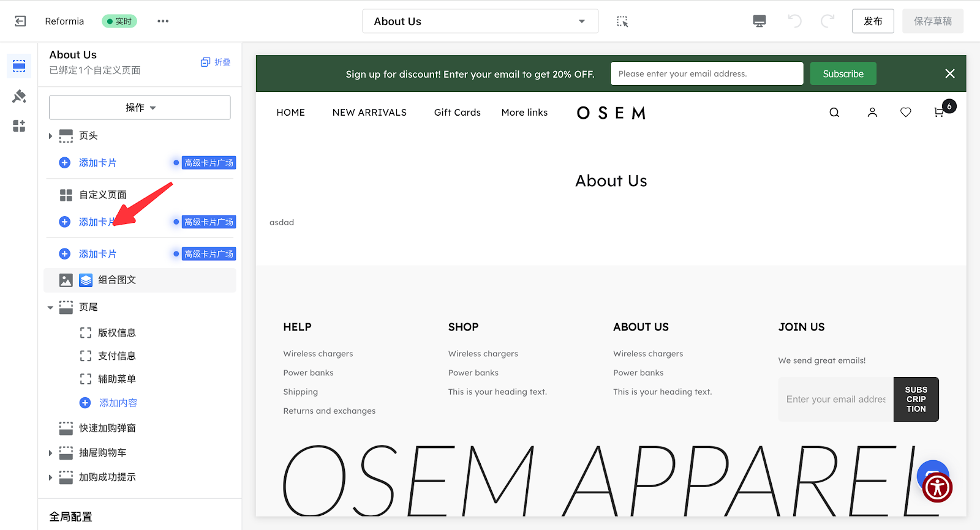
Task: Click the banner email address input field
Action: coord(706,74)
